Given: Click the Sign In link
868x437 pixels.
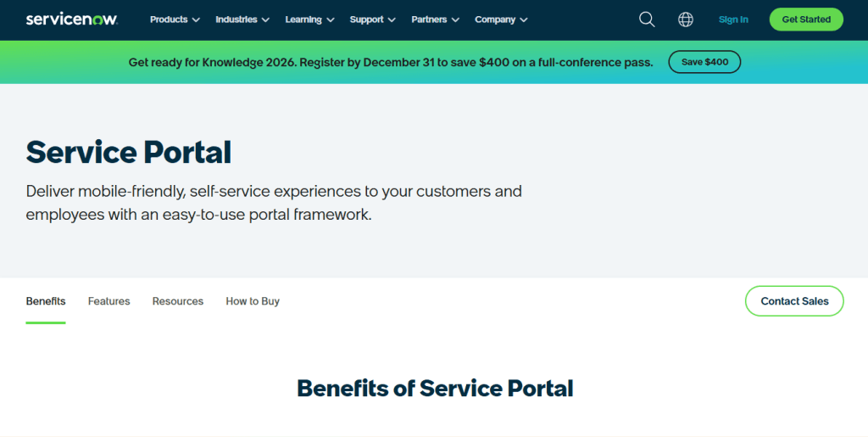Looking at the screenshot, I should click(x=733, y=20).
